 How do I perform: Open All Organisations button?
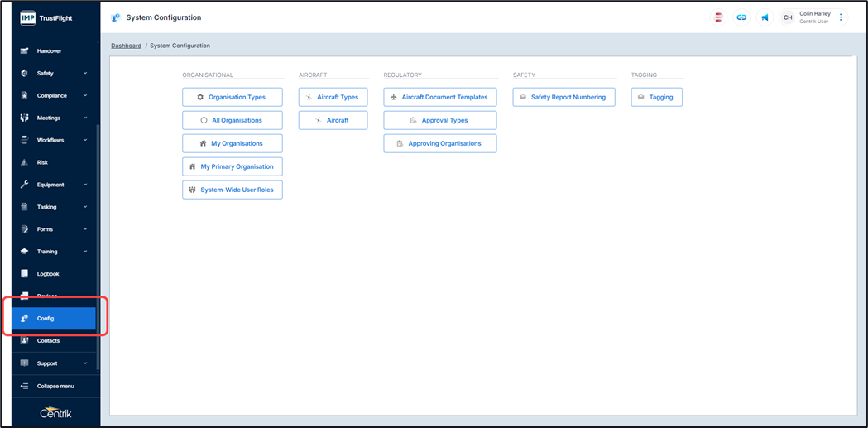pos(233,120)
